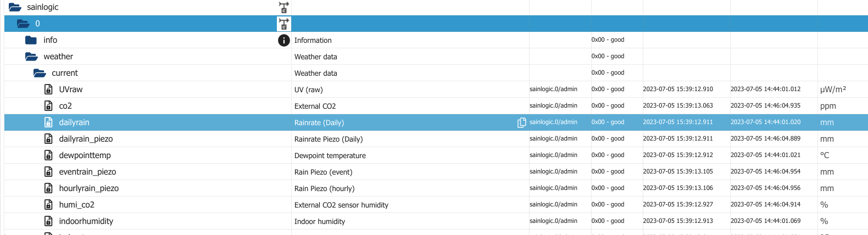Click the folder 0 instance row
The image size is (868, 235).
(37, 24)
